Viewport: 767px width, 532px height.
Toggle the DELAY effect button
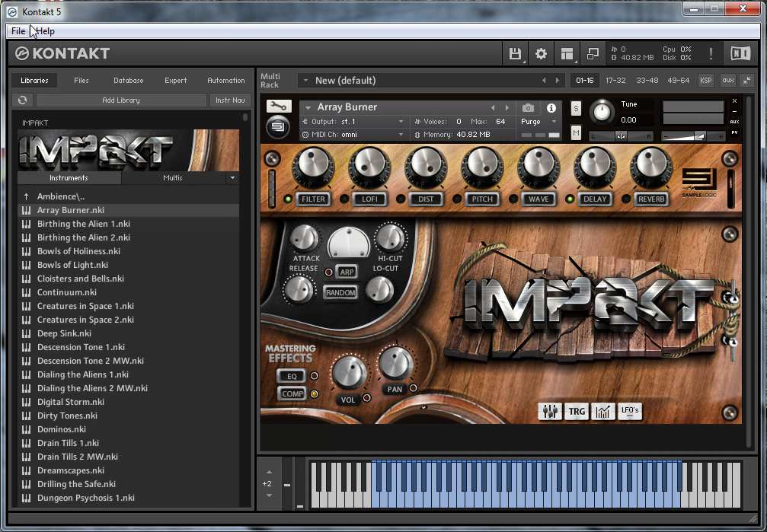595,199
